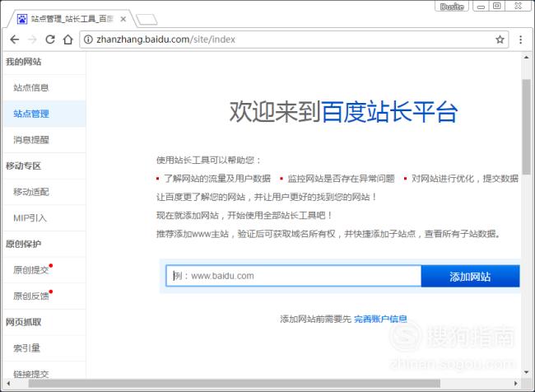Viewport: 535px width, 392px height.
Task: Click the Baidu paw tab favicon
Action: coord(22,19)
